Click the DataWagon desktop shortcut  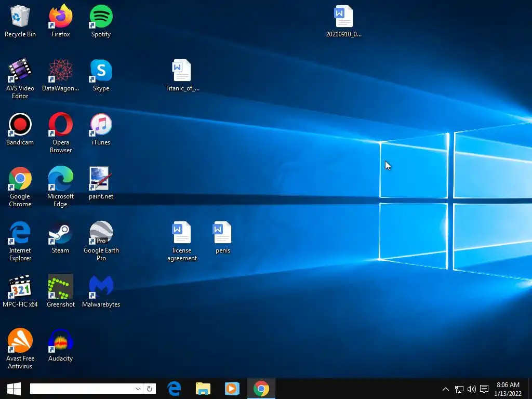60,75
